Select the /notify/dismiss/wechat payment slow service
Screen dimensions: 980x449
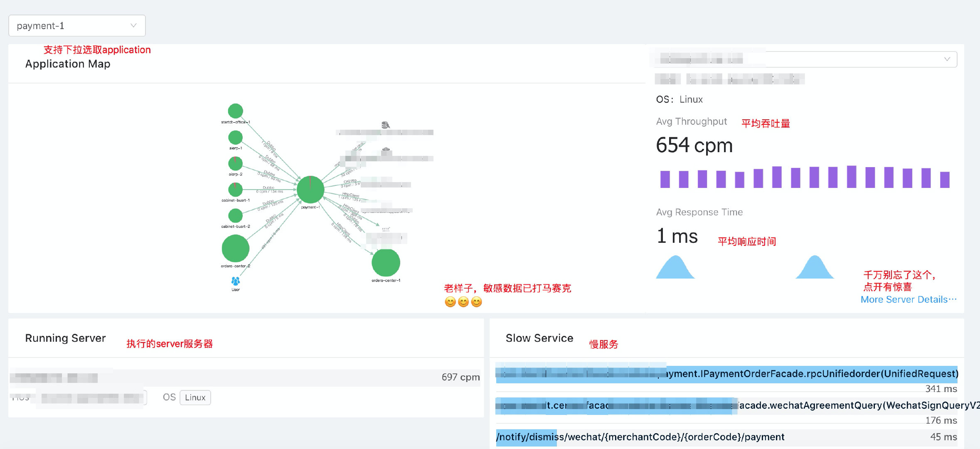(640, 437)
